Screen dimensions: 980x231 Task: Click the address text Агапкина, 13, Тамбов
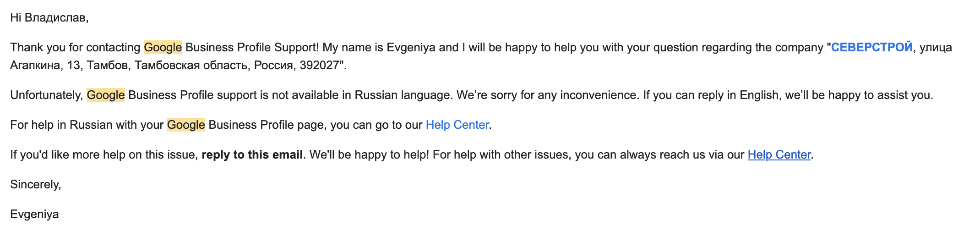[x=69, y=66]
